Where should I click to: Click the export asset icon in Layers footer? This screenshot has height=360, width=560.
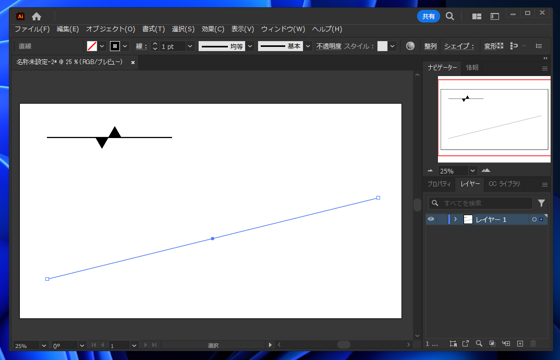click(x=465, y=344)
